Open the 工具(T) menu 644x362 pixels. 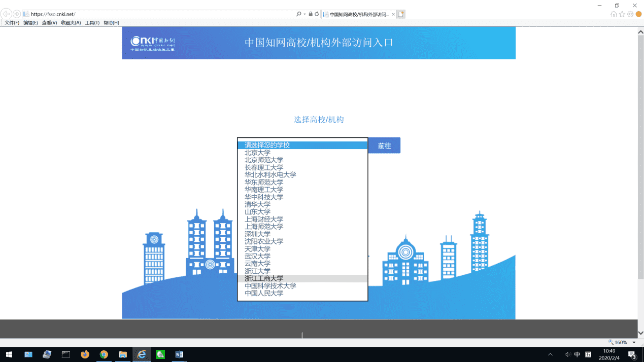click(x=92, y=23)
